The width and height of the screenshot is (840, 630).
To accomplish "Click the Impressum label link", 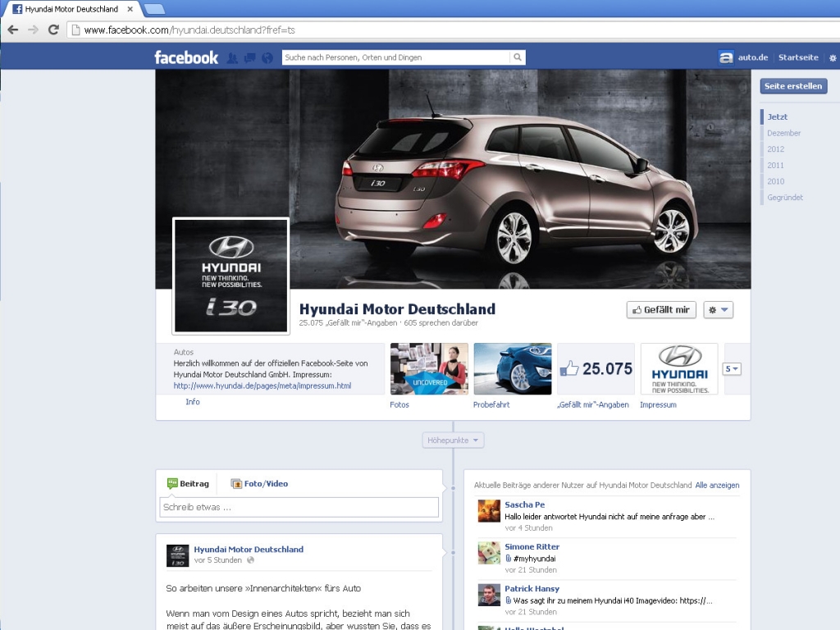I will (x=658, y=404).
